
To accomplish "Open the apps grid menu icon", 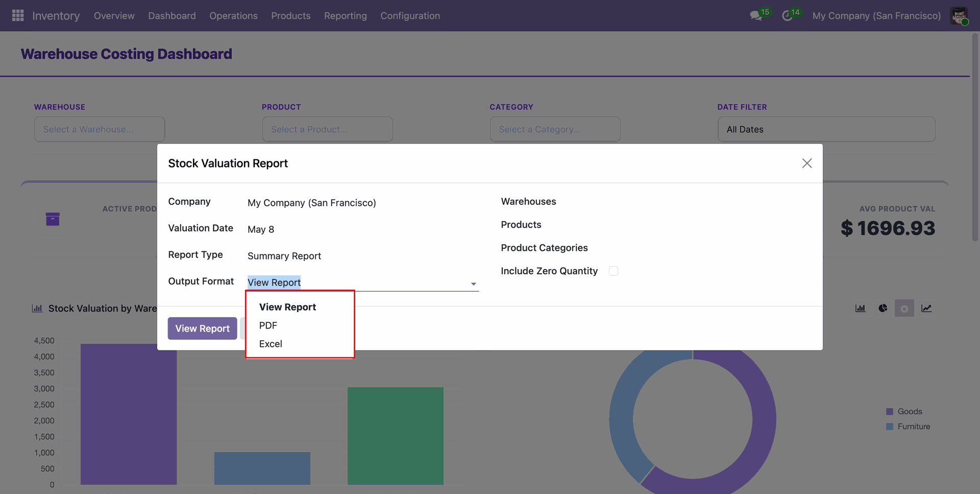I will click(18, 16).
